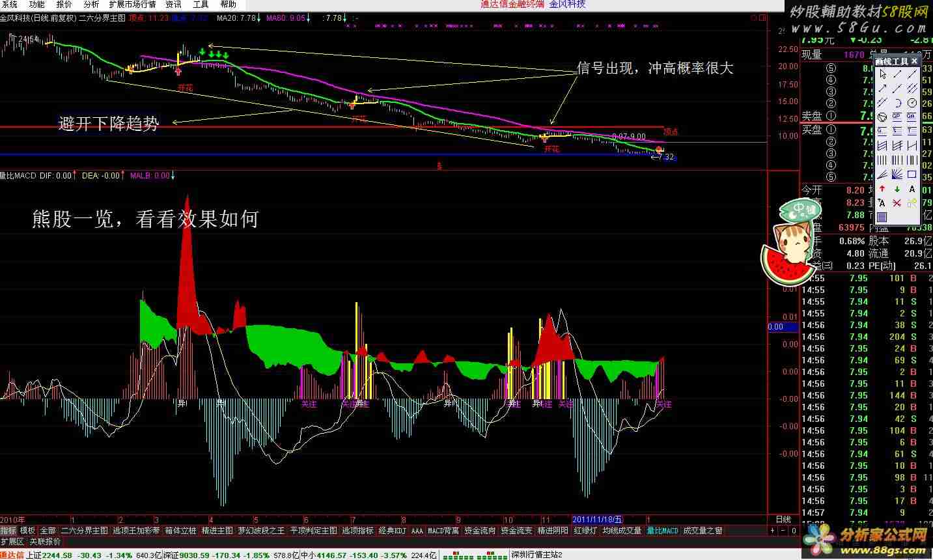This screenshot has height=560, width=933.
Task: Select the 经典KDJ indicator tab
Action: (x=393, y=531)
